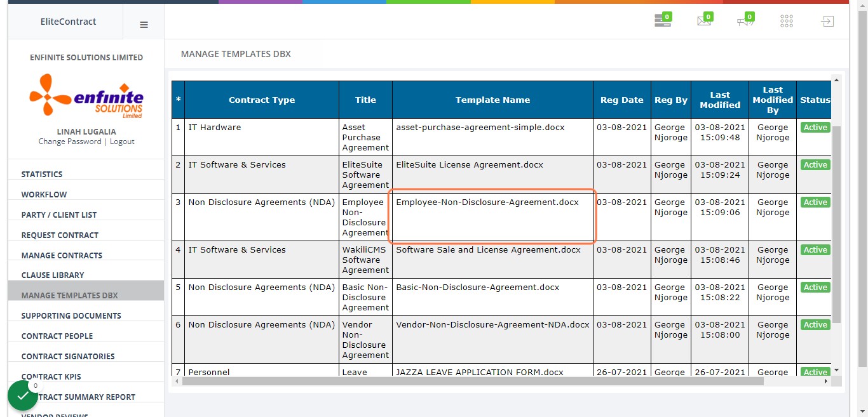Screen dimensions: 868x417
Task: Click the page vertical scrollbar
Action: (x=862, y=187)
